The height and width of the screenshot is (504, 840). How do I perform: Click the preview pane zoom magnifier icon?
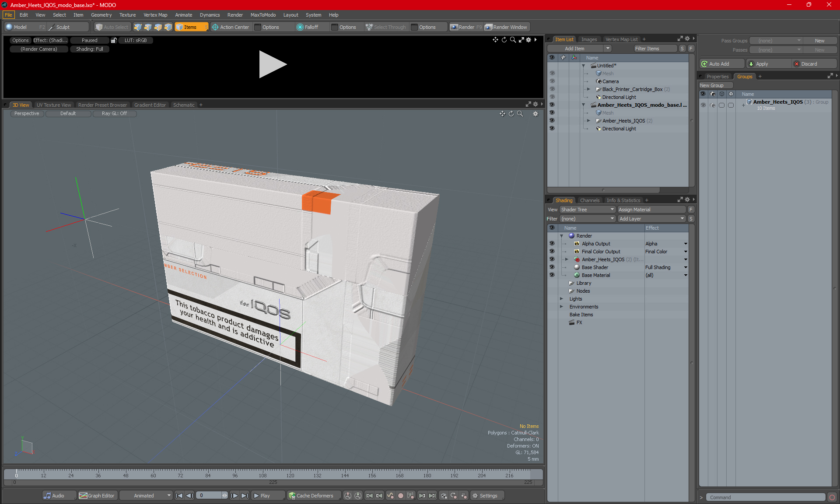[x=513, y=40]
